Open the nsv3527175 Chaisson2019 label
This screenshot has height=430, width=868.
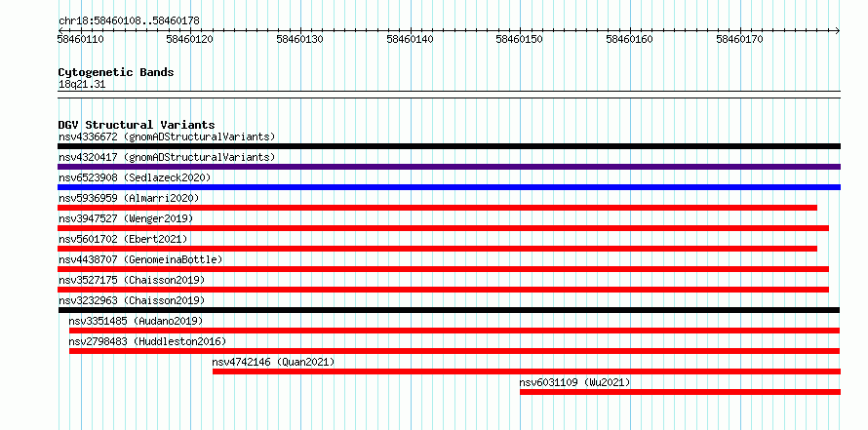pyautogui.click(x=132, y=280)
